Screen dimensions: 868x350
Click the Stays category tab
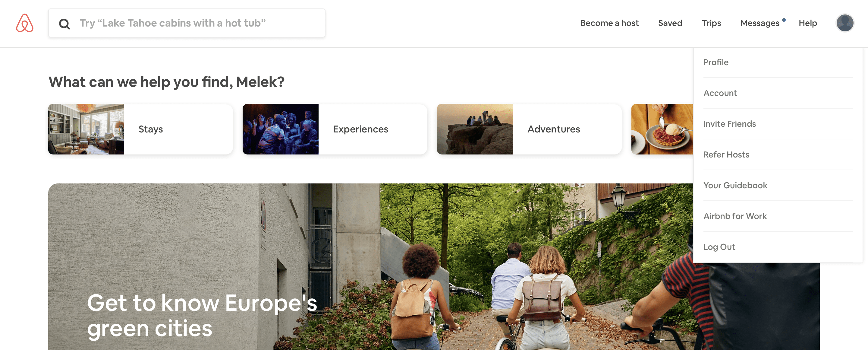click(141, 129)
